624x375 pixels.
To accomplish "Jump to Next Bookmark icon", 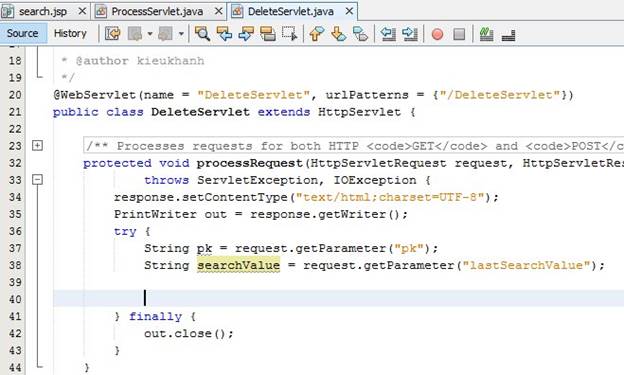I will (338, 34).
